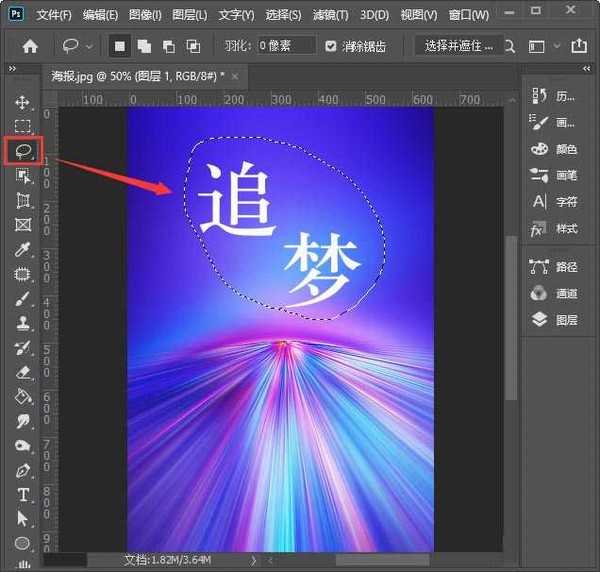Open the workspace switcher dropdown
This screenshot has width=600, height=572.
click(x=542, y=46)
